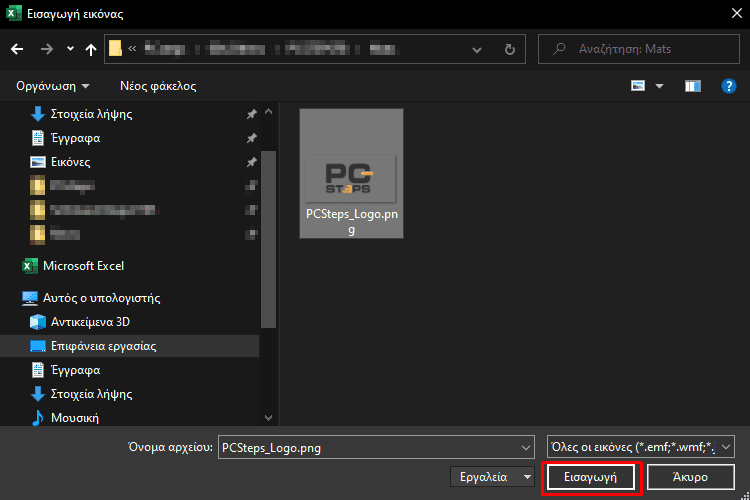Click the navigation pane scroll down arrow
Viewport: 750px width, 500px height.
pyautogui.click(x=268, y=418)
